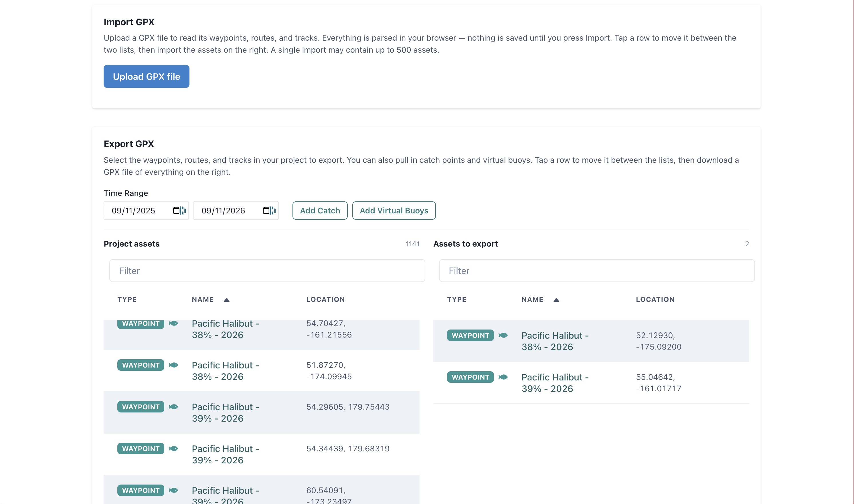The image size is (854, 504).
Task: Click WAYPOINT badge in row 54.29605, 179.75443
Action: click(141, 407)
